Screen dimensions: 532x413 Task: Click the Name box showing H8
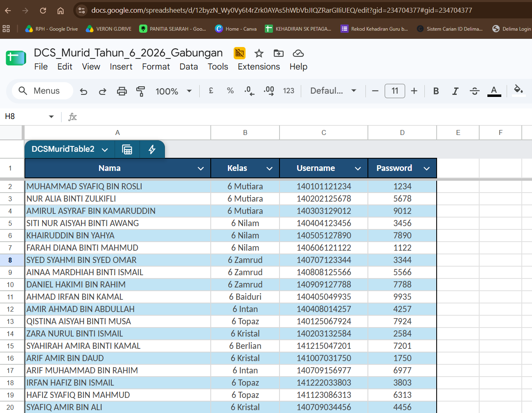click(x=29, y=117)
